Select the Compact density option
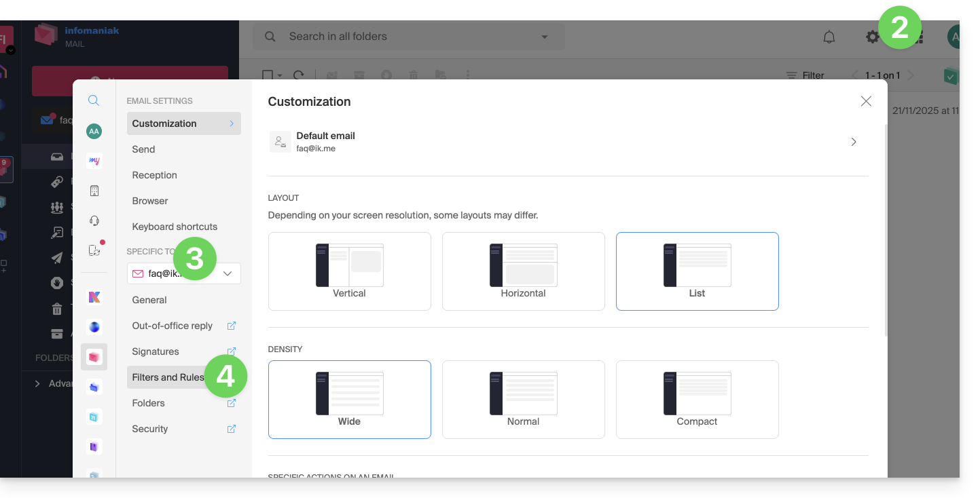 (697, 399)
